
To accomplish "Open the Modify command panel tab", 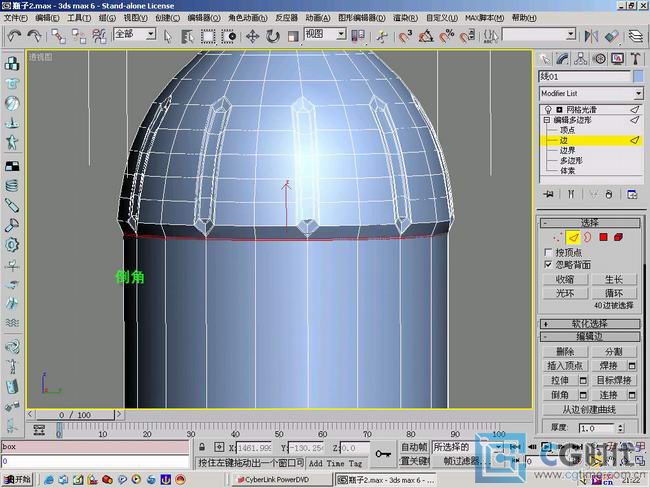I will click(x=562, y=58).
